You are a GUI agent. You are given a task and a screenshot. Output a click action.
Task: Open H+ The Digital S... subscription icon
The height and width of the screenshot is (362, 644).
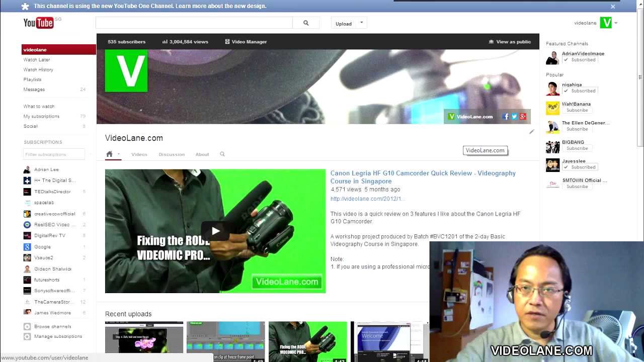(x=27, y=180)
